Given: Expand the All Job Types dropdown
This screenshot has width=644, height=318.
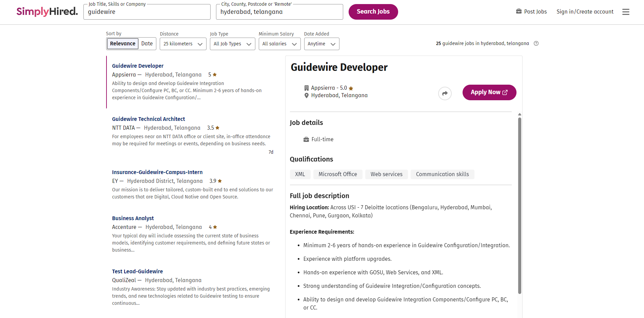Looking at the screenshot, I should (232, 44).
